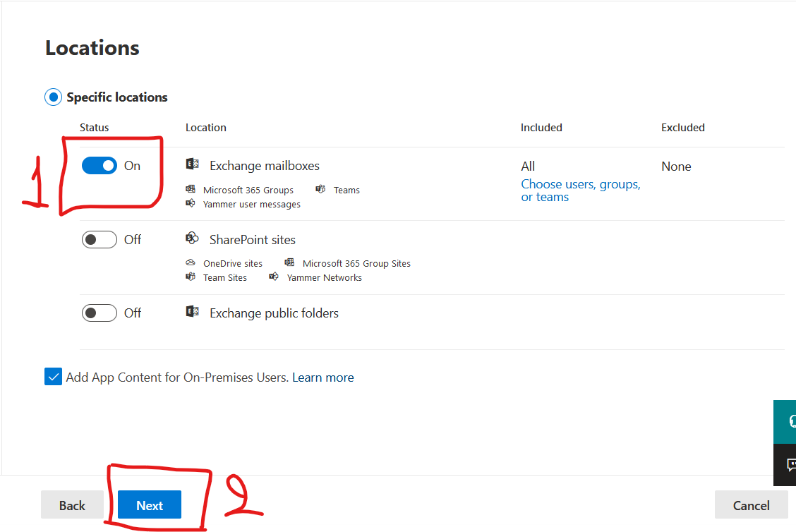Click the Excluded column header

[x=683, y=128]
